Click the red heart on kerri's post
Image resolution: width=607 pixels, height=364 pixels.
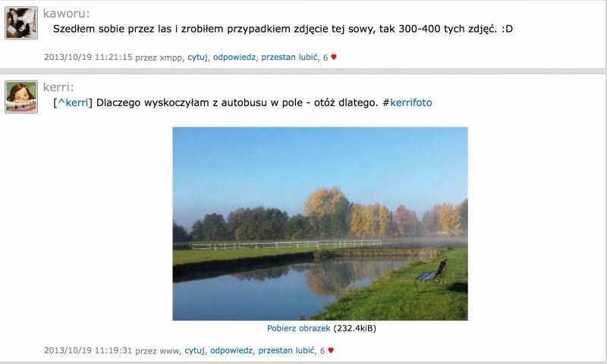click(x=331, y=350)
